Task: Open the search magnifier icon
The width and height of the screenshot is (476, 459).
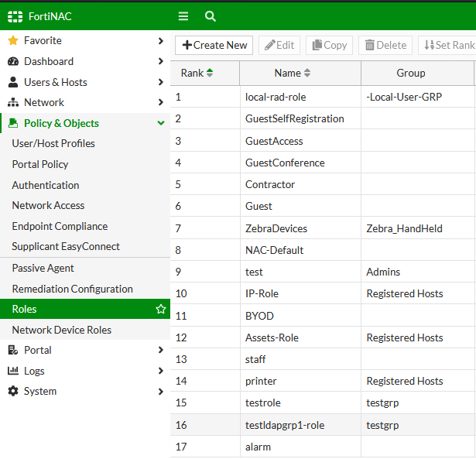Action: pos(210,16)
